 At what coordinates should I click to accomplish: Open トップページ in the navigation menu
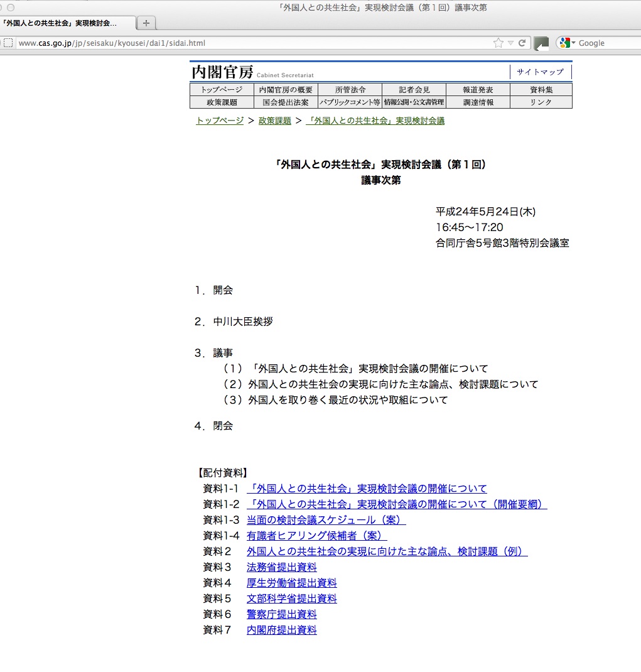tap(222, 90)
